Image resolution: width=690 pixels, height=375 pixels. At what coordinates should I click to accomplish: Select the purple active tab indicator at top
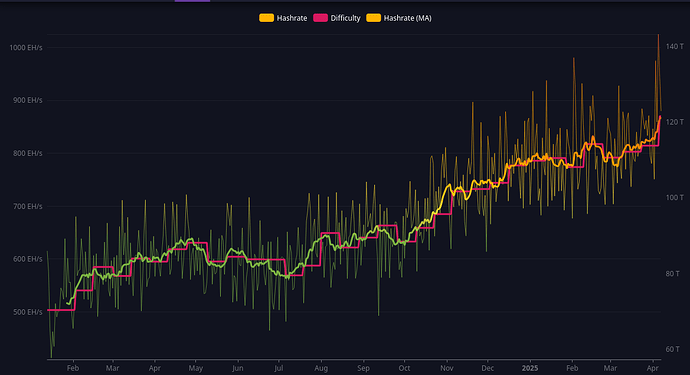[192, 1]
